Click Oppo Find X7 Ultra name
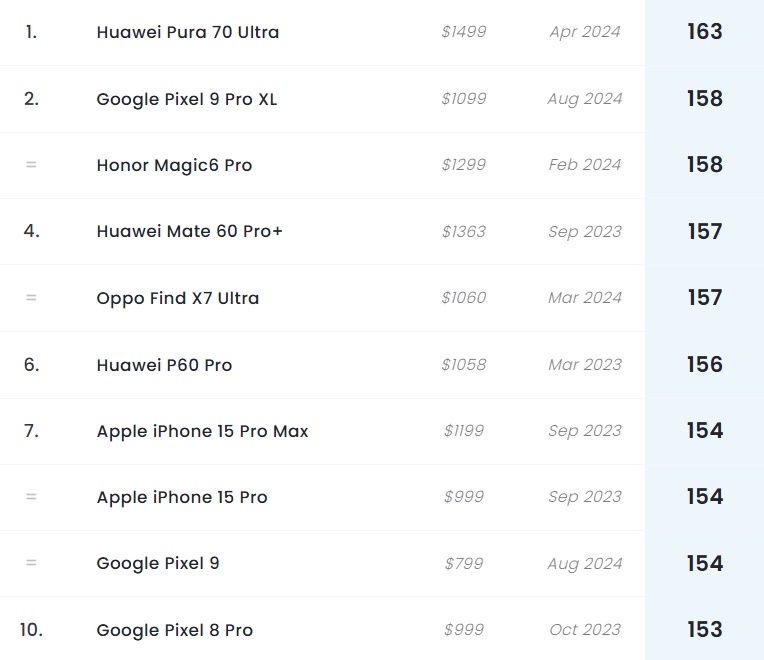The image size is (764, 660). 178,298
